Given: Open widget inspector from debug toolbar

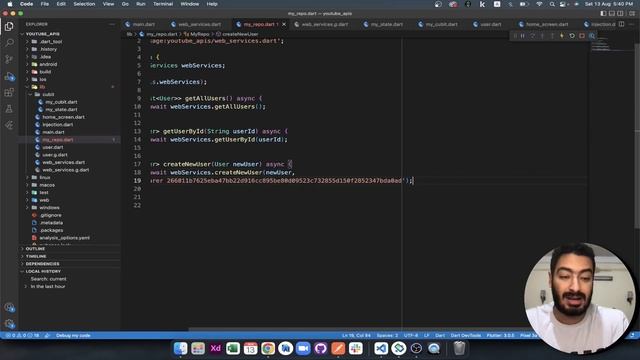Looking at the screenshot, I should click(592, 36).
